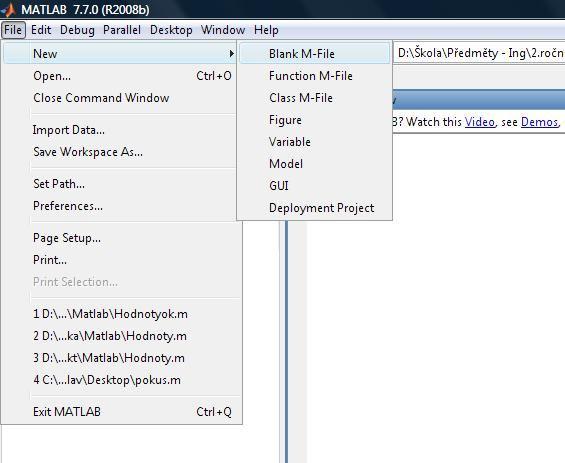Choose Import Data...
Screen dimensions: 565x463
(x=120, y=130)
